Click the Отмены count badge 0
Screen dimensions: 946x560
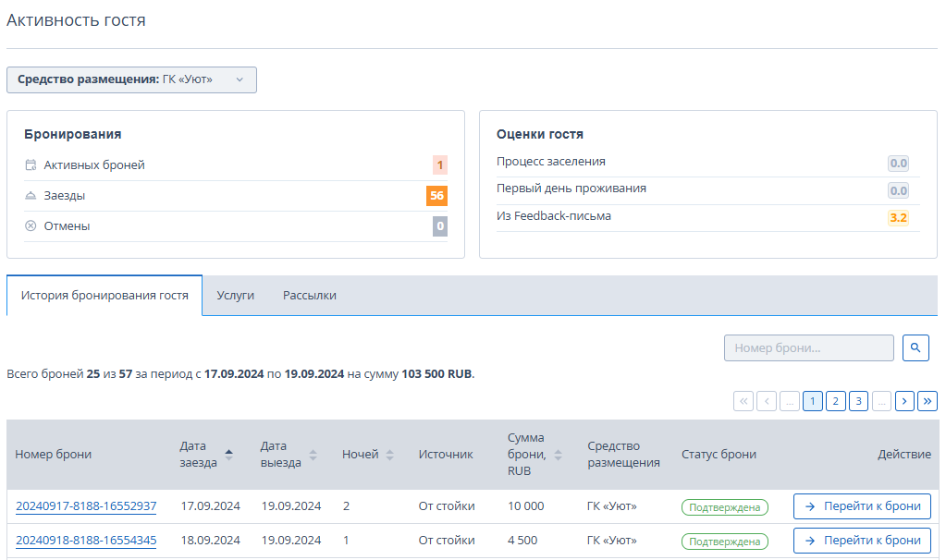click(440, 226)
